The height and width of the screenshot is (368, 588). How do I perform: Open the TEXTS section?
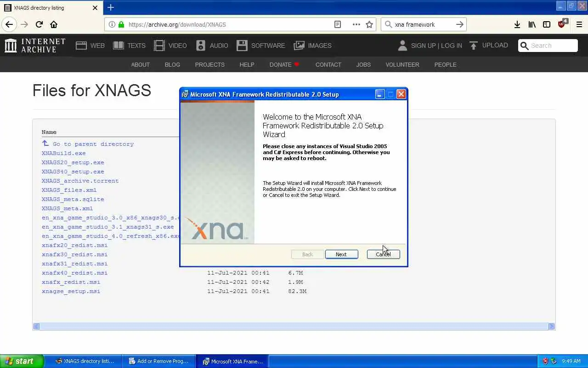(x=129, y=45)
